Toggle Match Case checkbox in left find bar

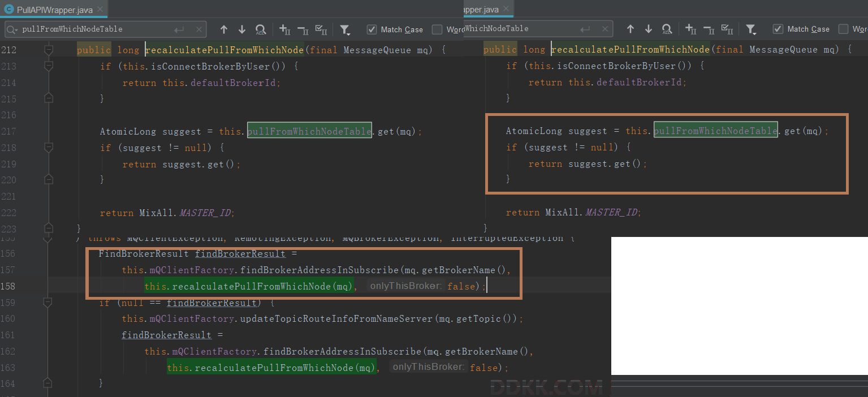pyautogui.click(x=372, y=29)
